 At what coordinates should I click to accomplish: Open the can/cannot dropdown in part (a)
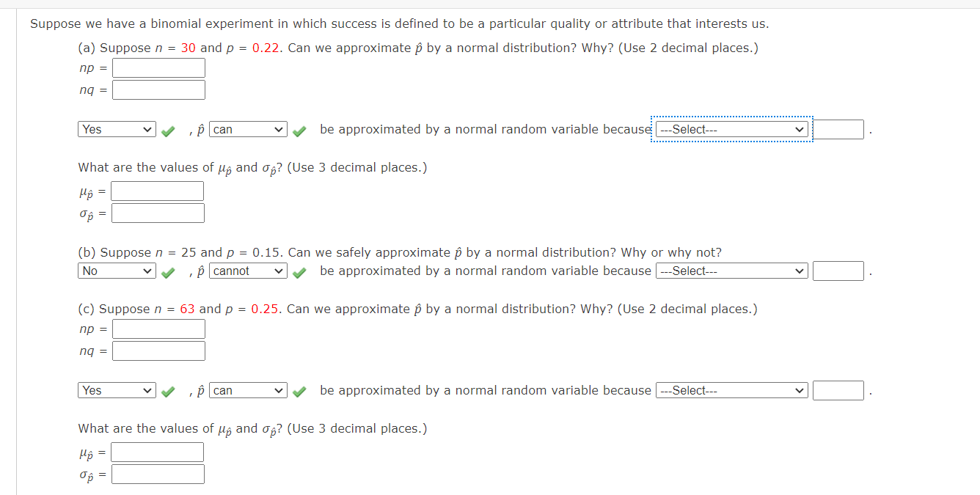[247, 129]
